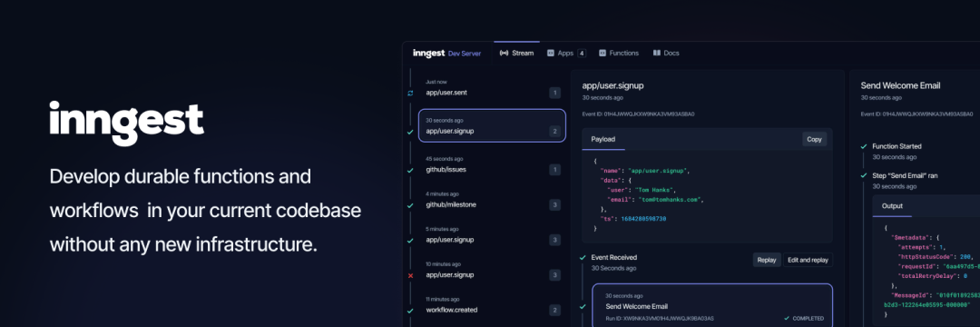Select the app/user.signup event from 5 minutes ago

[x=492, y=235]
